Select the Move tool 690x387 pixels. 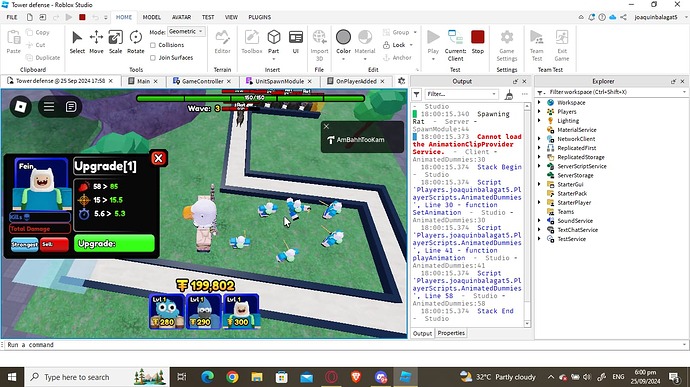point(96,42)
